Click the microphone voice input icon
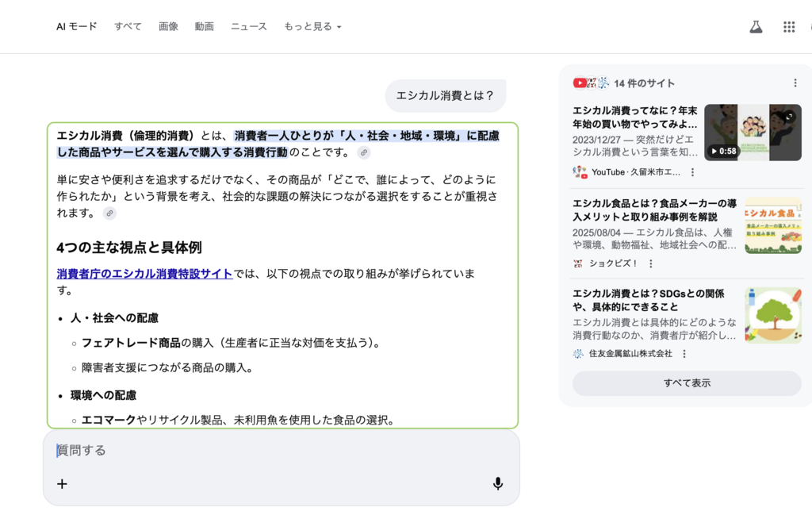Screen dimensions: 812x515 coord(497,483)
